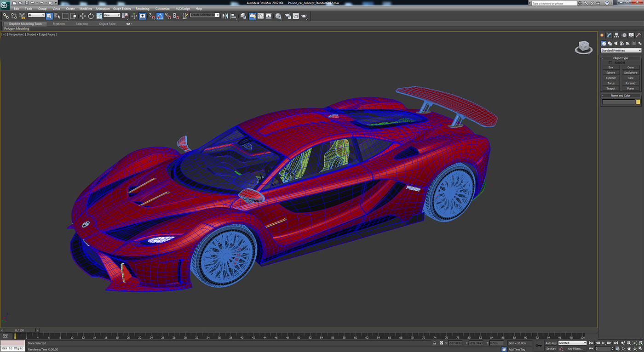This screenshot has height=352, width=644.
Task: Open the Standard Primitives dropdown
Action: coord(621,50)
